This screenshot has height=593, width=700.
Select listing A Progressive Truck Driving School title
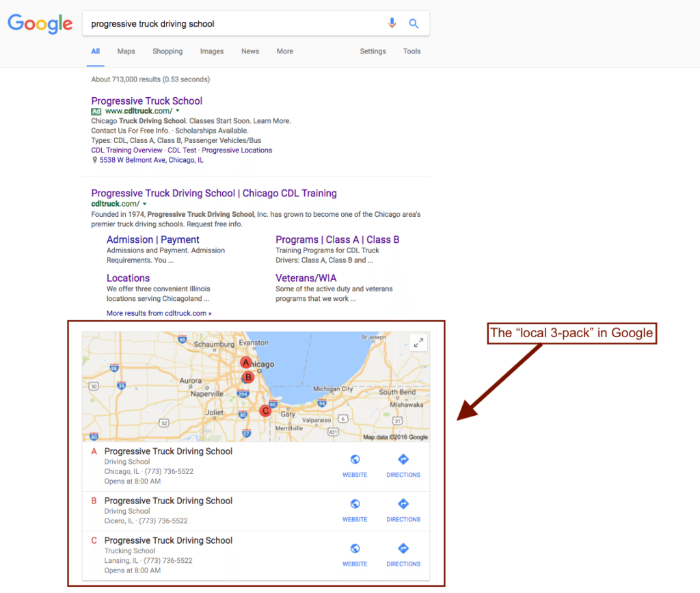coord(168,451)
